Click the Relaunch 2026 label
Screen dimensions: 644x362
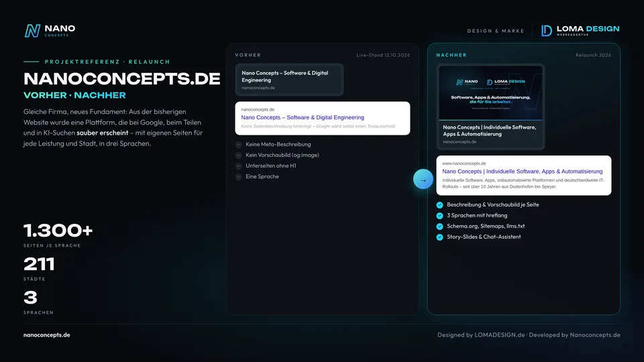[593, 55]
